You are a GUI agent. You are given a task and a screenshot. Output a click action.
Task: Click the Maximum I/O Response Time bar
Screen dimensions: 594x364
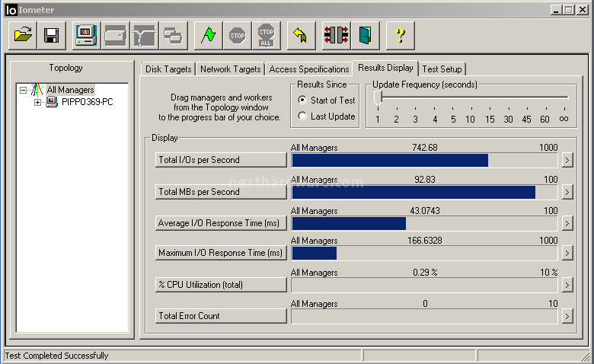pos(424,253)
